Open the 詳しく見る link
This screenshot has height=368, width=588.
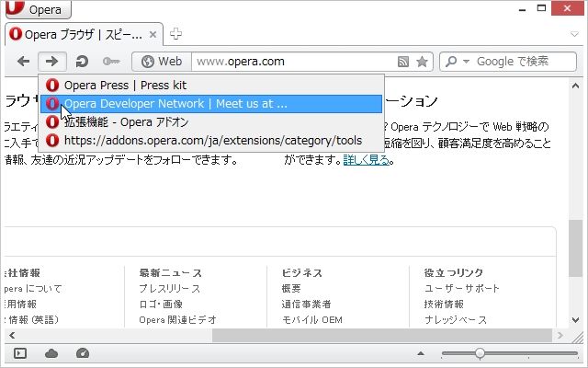(x=366, y=160)
